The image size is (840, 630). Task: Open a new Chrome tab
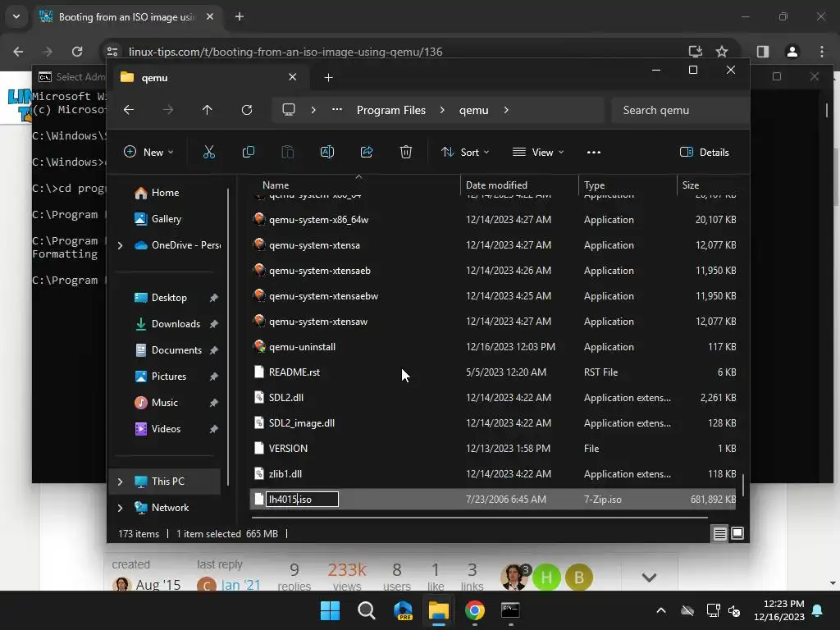[x=240, y=16]
